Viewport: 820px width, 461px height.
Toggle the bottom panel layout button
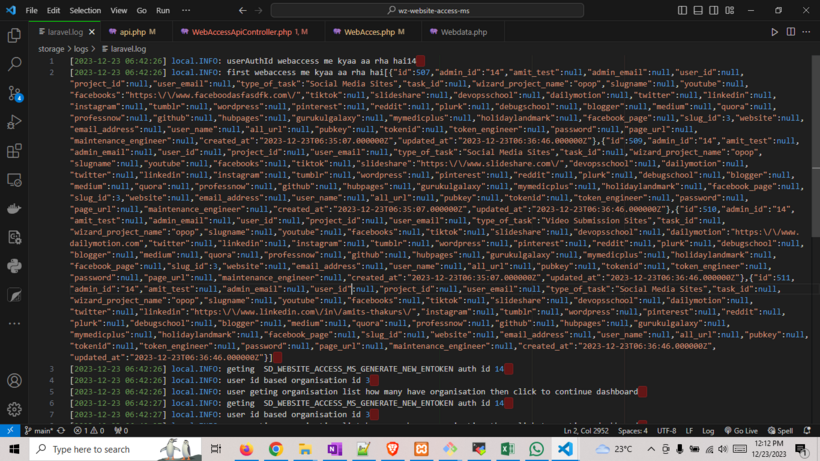698,11
